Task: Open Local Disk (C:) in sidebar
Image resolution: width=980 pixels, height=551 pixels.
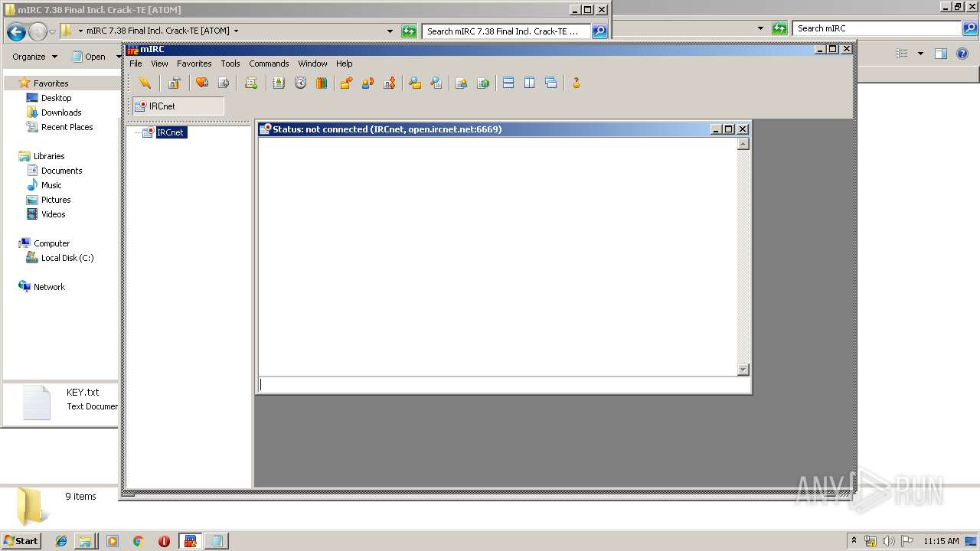Action: pos(67,258)
